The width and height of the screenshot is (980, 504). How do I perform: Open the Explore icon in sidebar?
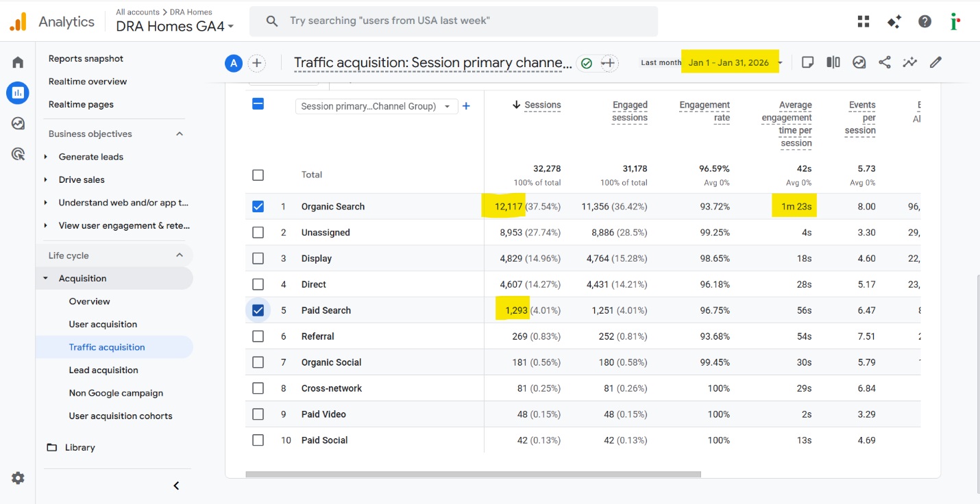pos(18,123)
